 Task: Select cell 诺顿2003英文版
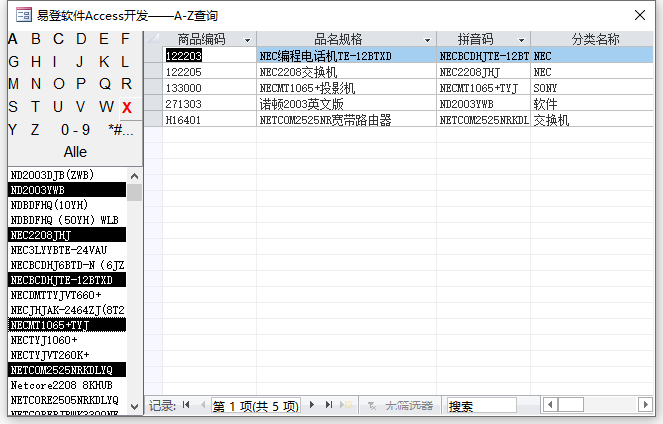click(x=346, y=104)
